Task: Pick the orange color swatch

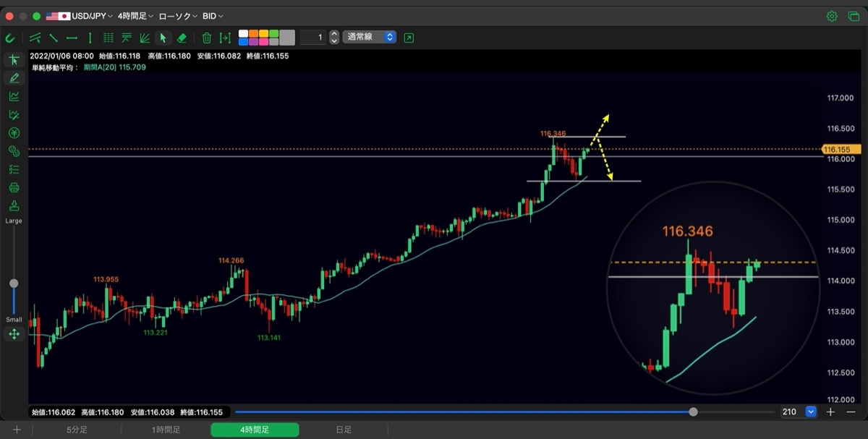Action: 254,33
